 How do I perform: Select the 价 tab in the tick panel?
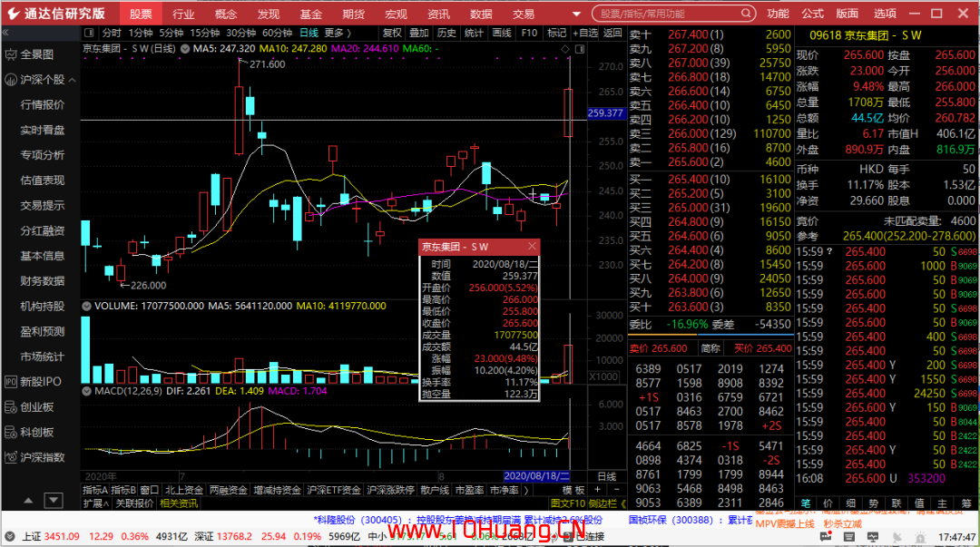click(828, 503)
